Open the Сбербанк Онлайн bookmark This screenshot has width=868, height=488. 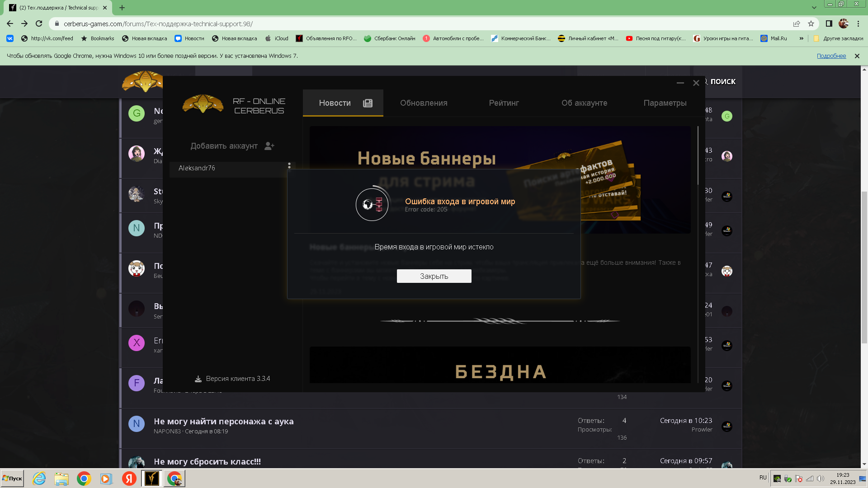click(x=390, y=38)
